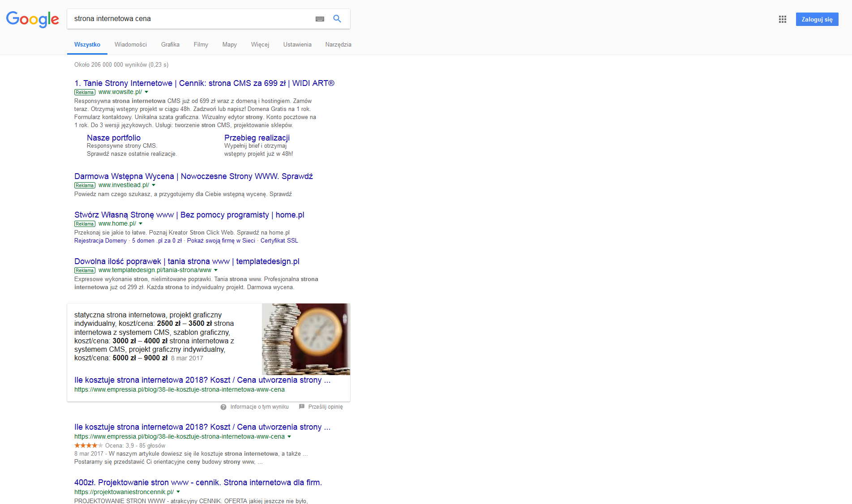
Task: Switch to the Wiadomości tab
Action: coord(131,44)
